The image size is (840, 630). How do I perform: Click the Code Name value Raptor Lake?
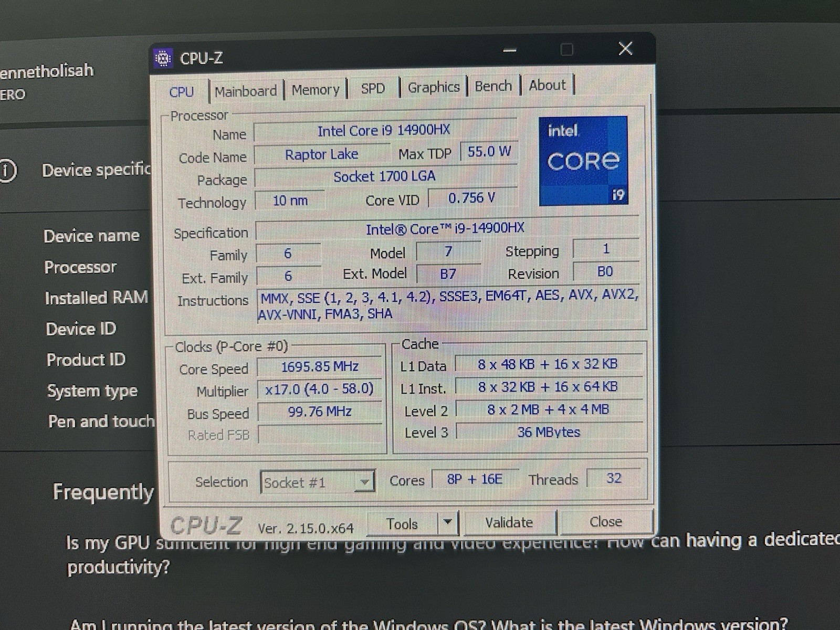322,154
